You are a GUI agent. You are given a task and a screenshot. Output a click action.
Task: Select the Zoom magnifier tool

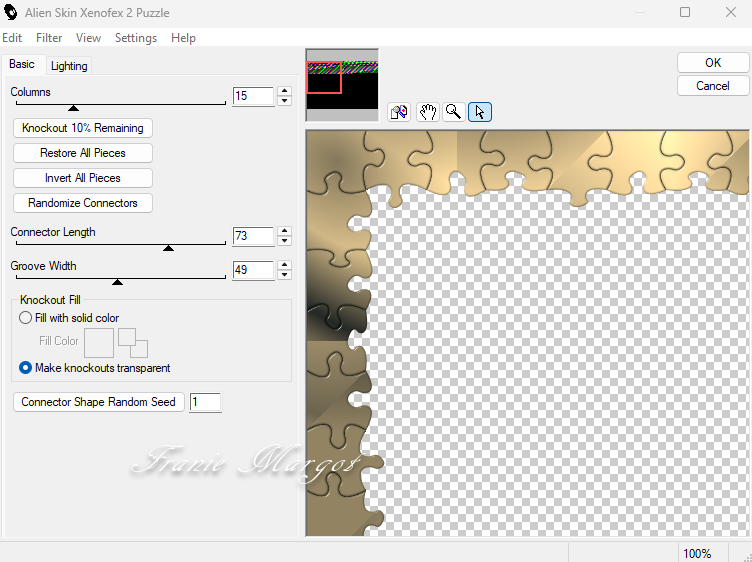[x=453, y=112]
